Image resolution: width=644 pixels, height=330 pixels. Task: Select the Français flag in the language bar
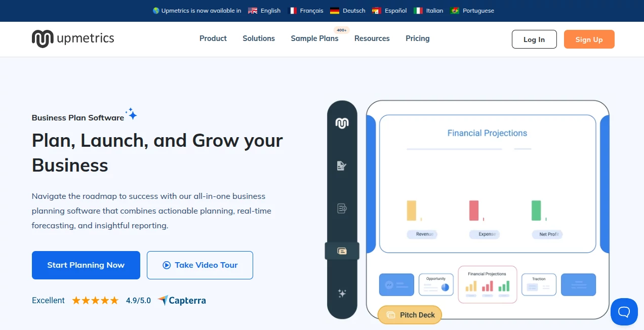point(292,10)
